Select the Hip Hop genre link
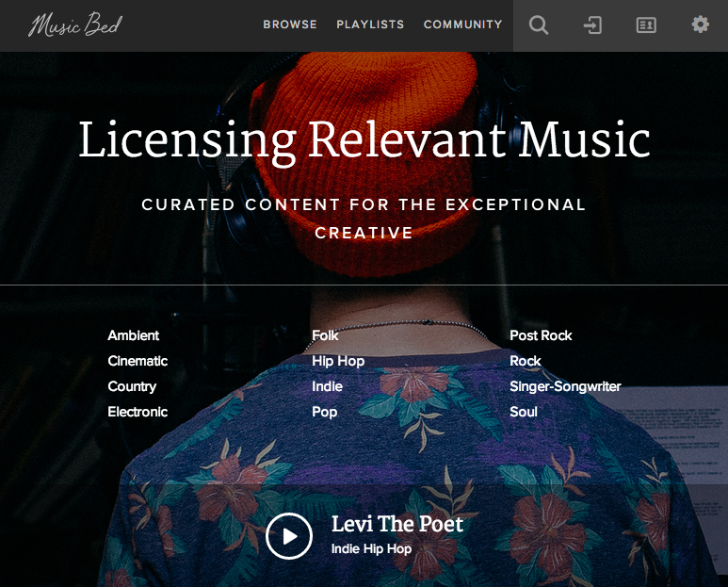The height and width of the screenshot is (587, 728). [338, 361]
